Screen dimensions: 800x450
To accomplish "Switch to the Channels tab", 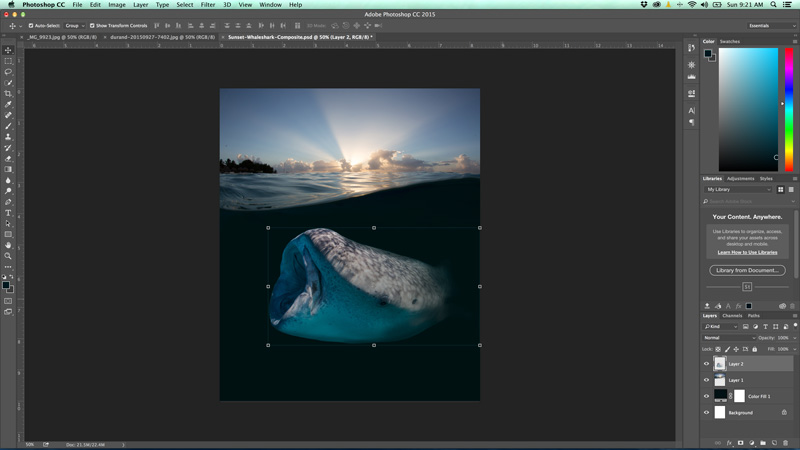I will (x=733, y=316).
